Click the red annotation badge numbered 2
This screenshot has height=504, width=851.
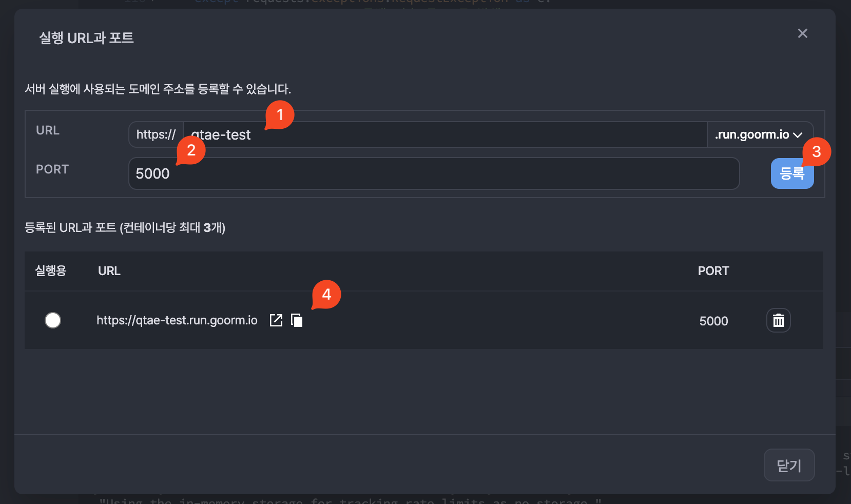[x=191, y=150]
